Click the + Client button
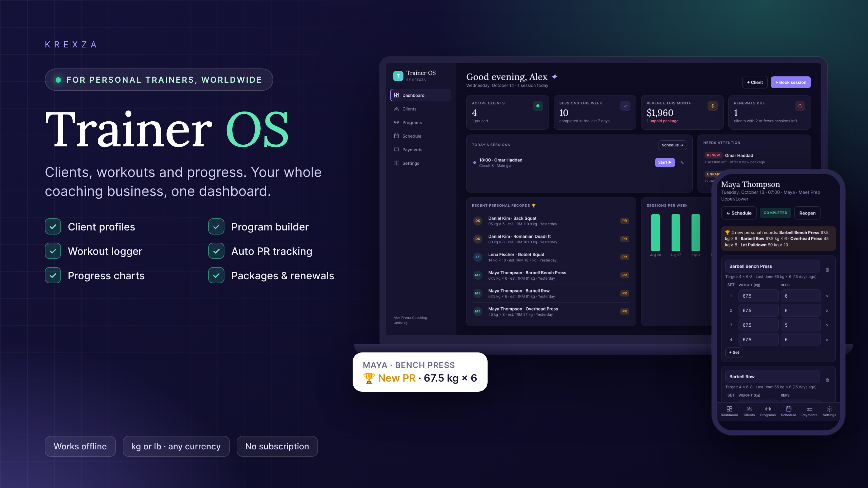The height and width of the screenshot is (488, 868). [755, 82]
